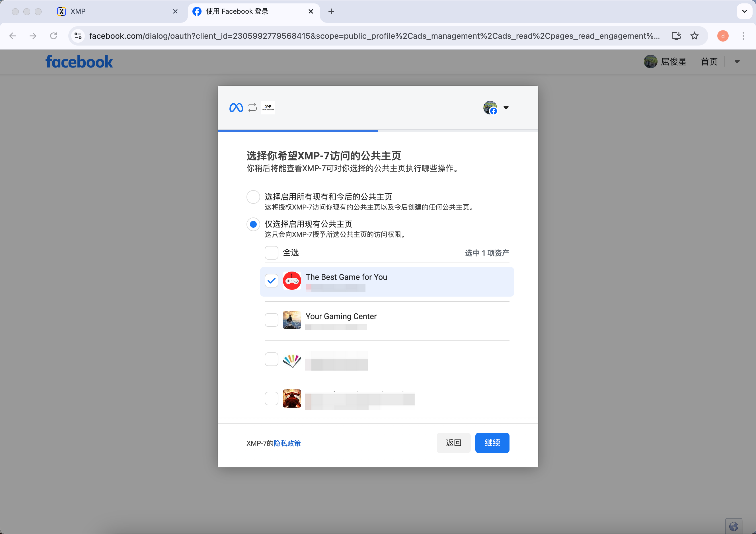
Task: Check the Your Gaming Center page
Action: pos(271,320)
